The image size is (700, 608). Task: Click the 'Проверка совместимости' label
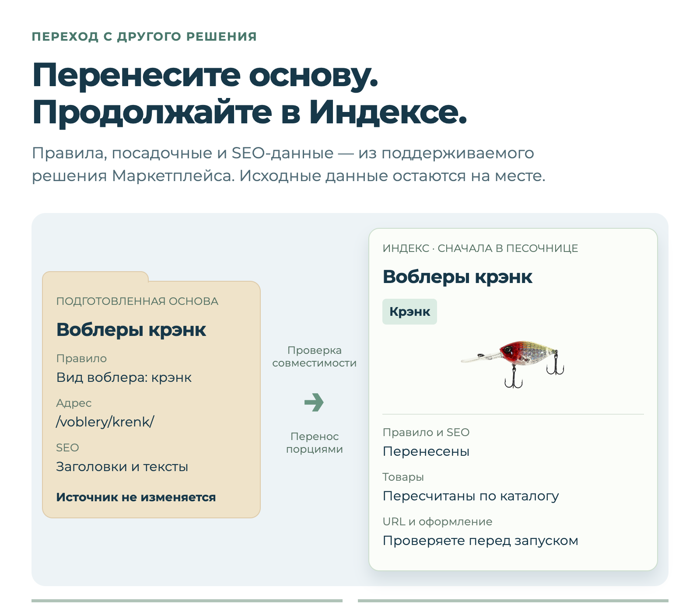point(315,356)
